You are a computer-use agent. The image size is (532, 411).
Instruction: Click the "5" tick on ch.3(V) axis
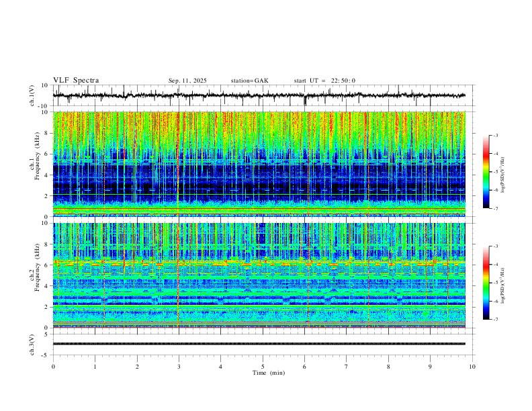pyautogui.click(x=47, y=334)
